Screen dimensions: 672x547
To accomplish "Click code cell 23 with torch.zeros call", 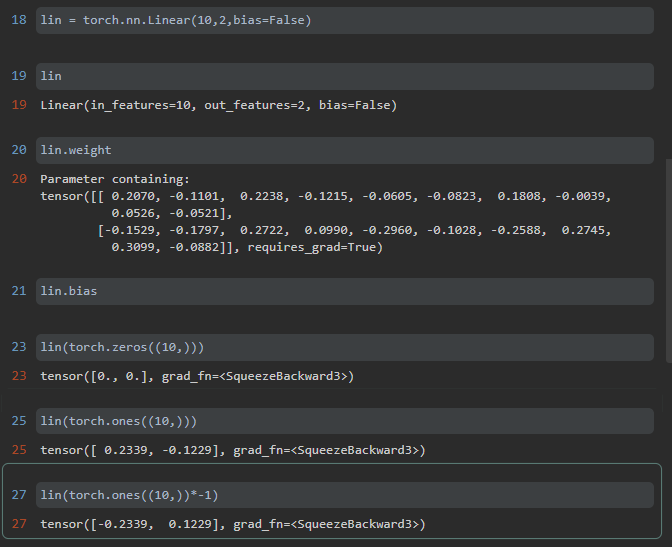I will pyautogui.click(x=345, y=347).
